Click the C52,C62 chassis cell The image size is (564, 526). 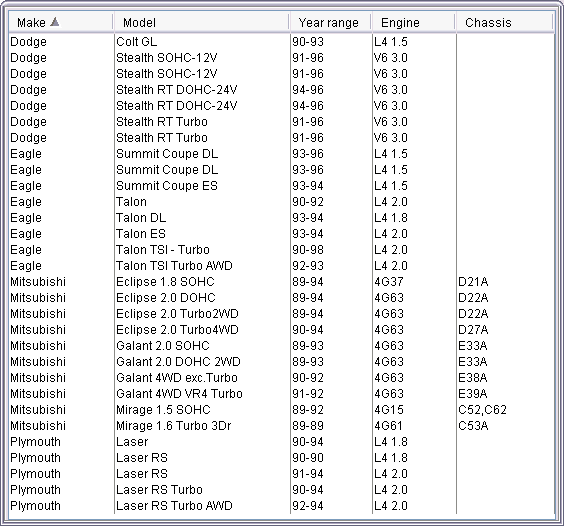pos(505,409)
